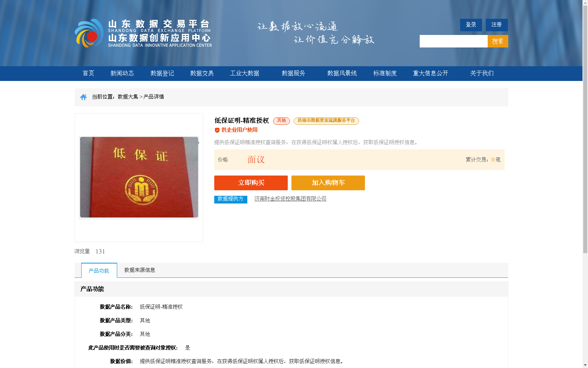Click the 搜索 search button

pos(498,41)
